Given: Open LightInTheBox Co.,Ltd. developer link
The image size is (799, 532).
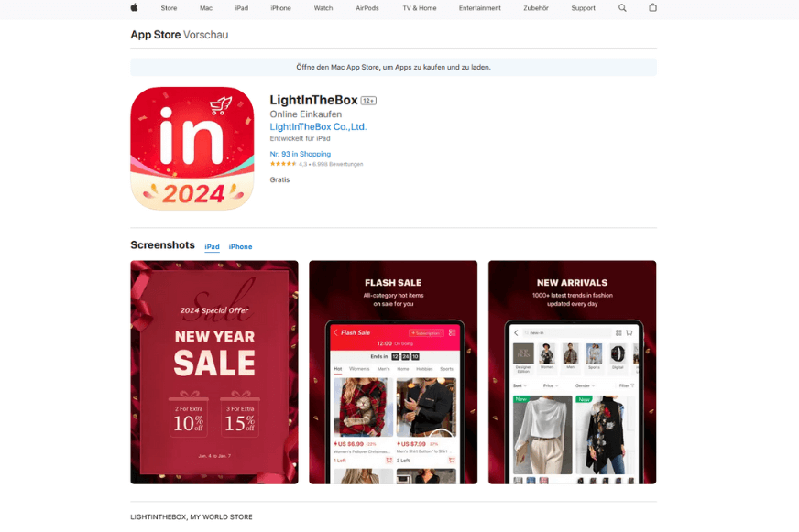Looking at the screenshot, I should pos(318,126).
